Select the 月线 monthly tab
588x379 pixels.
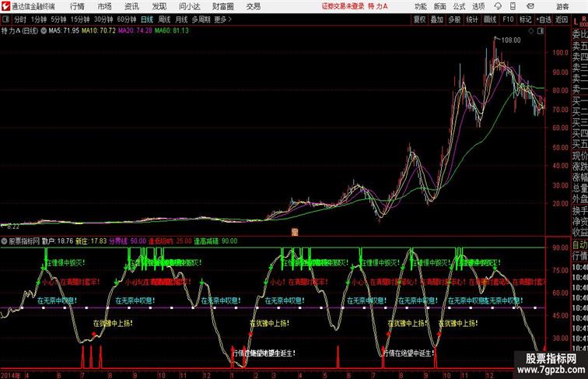coord(181,19)
